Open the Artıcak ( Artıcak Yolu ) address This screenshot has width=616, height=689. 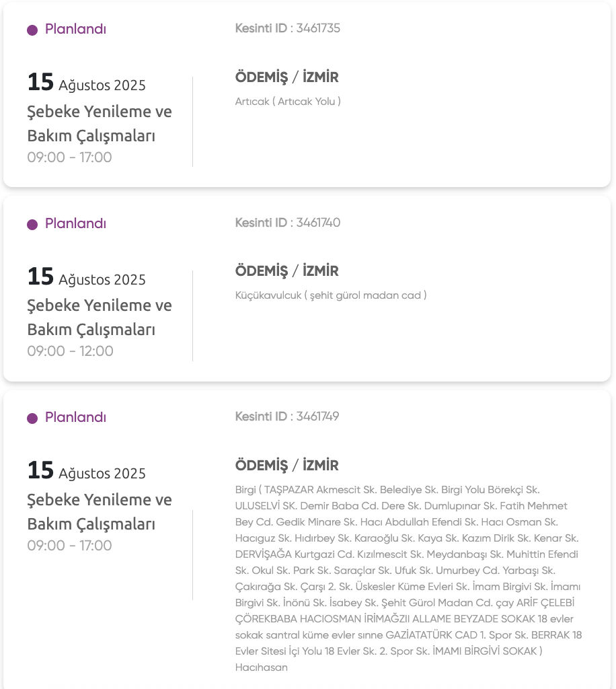point(288,102)
